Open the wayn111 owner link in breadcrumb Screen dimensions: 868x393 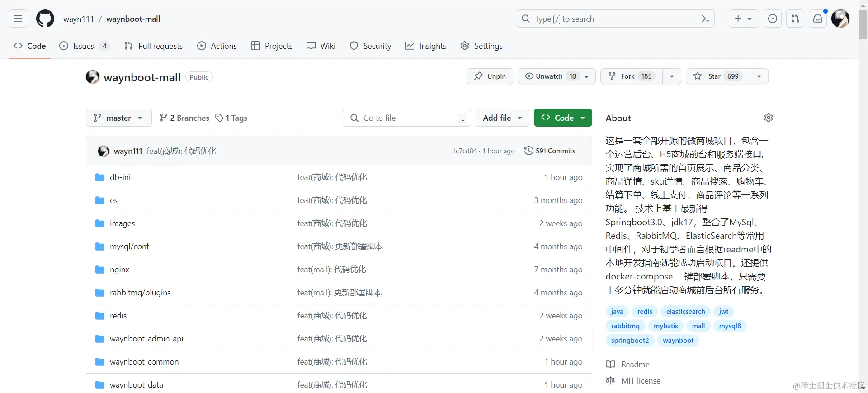coord(79,19)
